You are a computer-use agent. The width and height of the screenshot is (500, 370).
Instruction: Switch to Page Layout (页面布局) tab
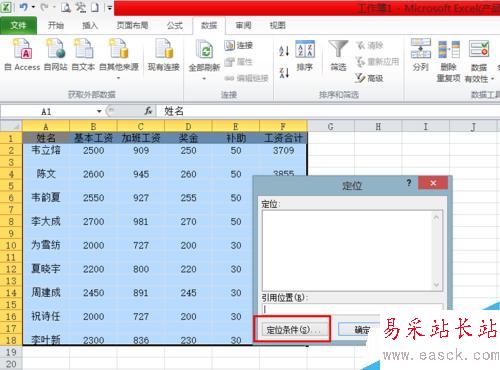132,25
